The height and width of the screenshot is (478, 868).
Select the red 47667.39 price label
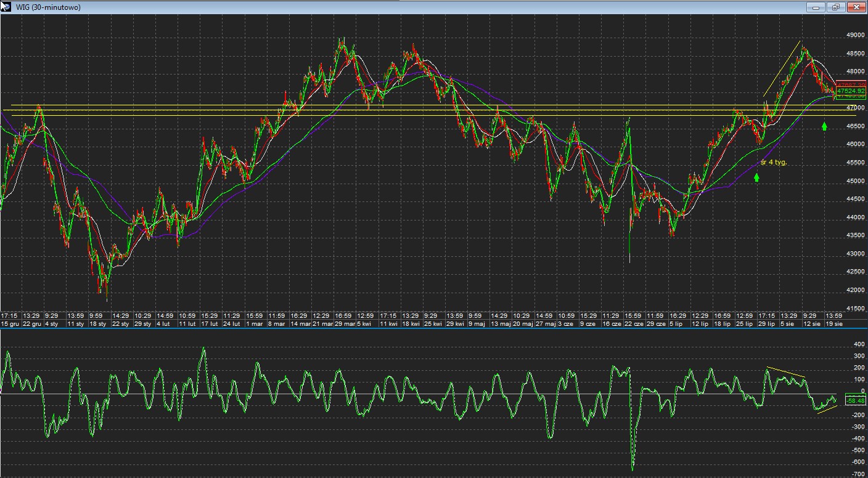coord(851,84)
